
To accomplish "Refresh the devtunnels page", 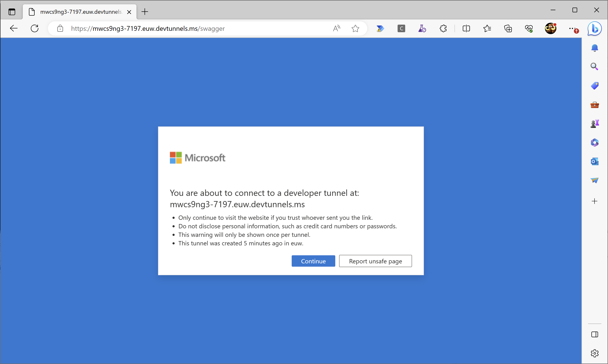I will click(x=35, y=28).
